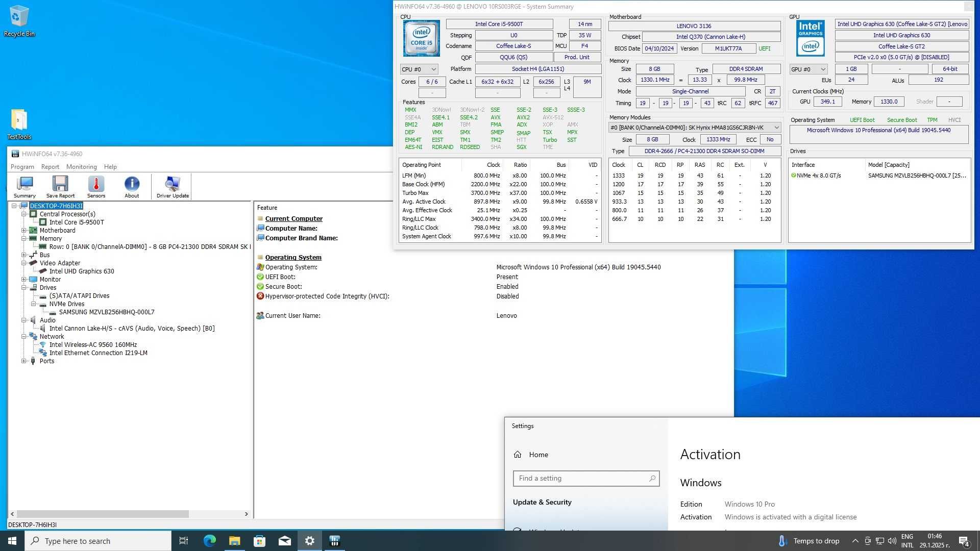Click the Current Computer heading
This screenshot has width=980, height=551.
[293, 219]
